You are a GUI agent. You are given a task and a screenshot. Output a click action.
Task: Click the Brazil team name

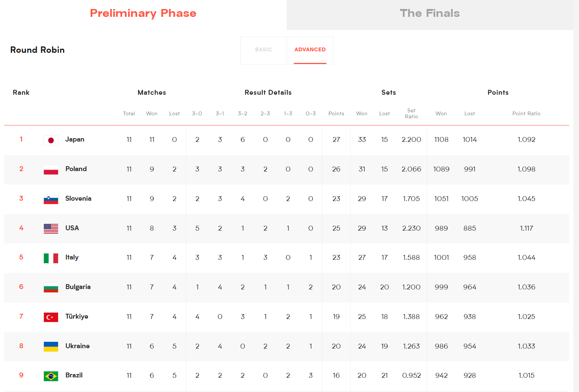(x=74, y=376)
